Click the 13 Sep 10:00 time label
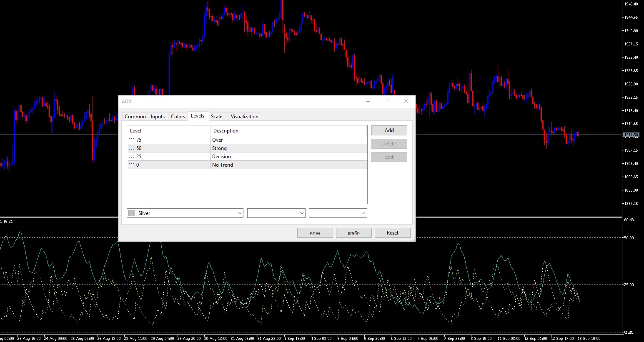The height and width of the screenshot is (342, 644). pyautogui.click(x=589, y=339)
